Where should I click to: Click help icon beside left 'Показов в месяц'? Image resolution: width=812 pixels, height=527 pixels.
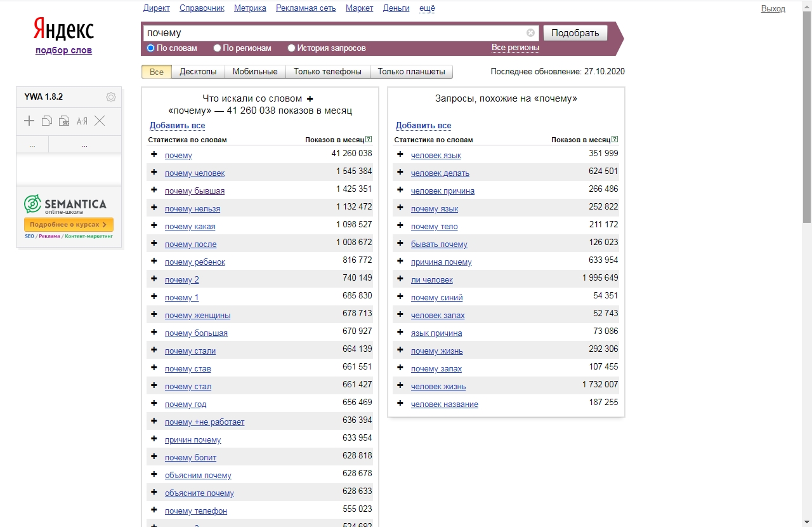coord(369,139)
